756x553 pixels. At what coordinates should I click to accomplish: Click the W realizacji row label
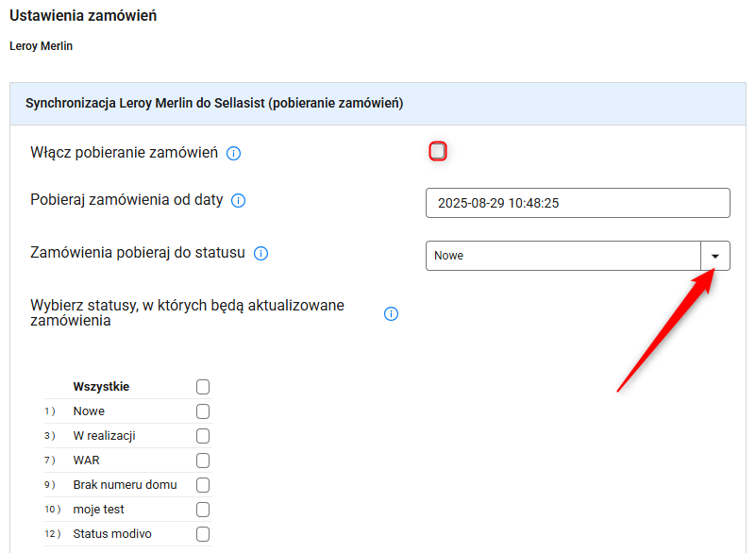click(x=104, y=436)
